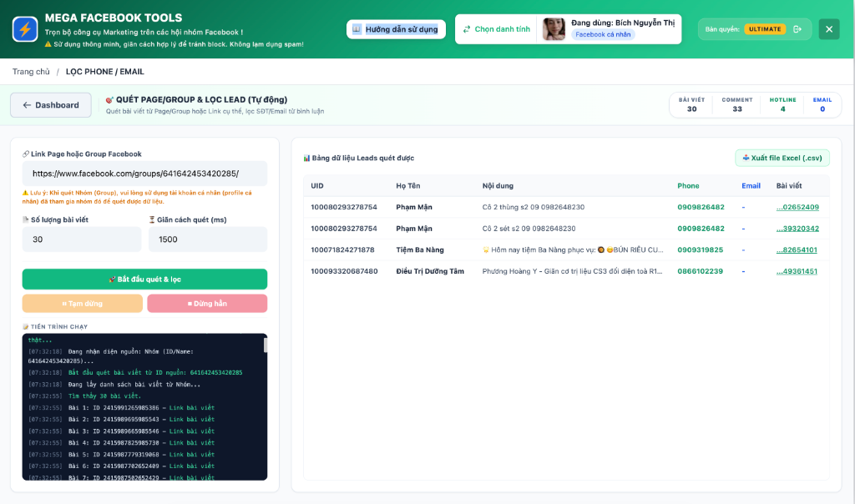The image size is (855, 504).
Task: Open Link bài viết for Bài 4
Action: point(192,443)
